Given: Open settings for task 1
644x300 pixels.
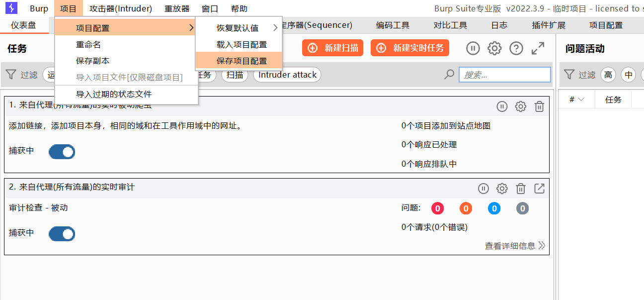Looking at the screenshot, I should tap(520, 106).
